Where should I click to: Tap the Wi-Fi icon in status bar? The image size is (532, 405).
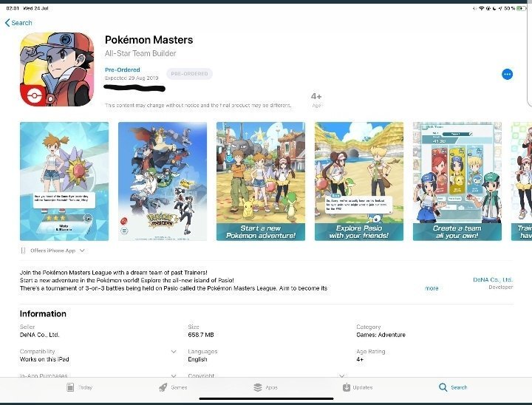pos(482,8)
